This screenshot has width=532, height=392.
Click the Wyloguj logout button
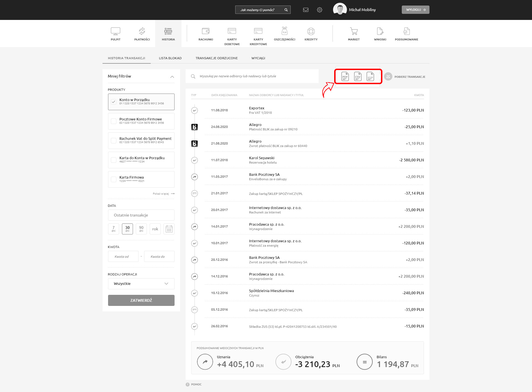point(415,10)
